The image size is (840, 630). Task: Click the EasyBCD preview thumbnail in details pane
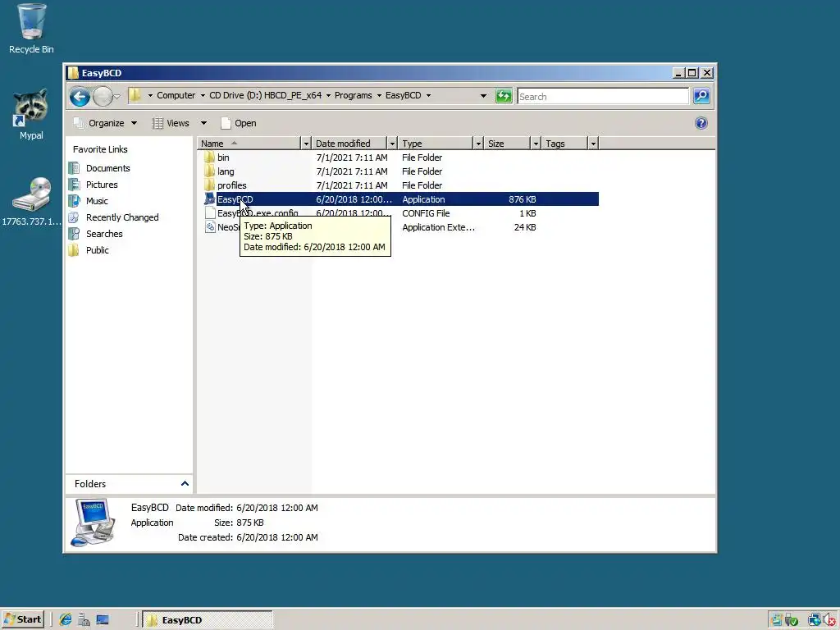pos(94,523)
